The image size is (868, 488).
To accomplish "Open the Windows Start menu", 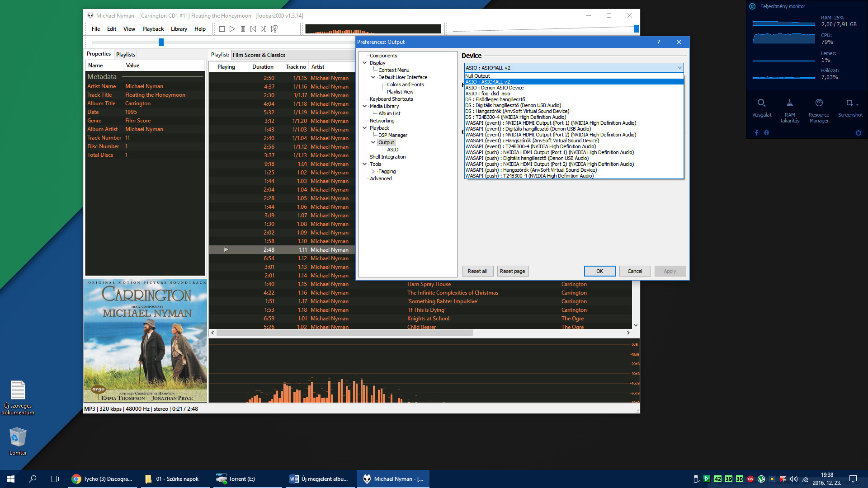I will pyautogui.click(x=11, y=479).
